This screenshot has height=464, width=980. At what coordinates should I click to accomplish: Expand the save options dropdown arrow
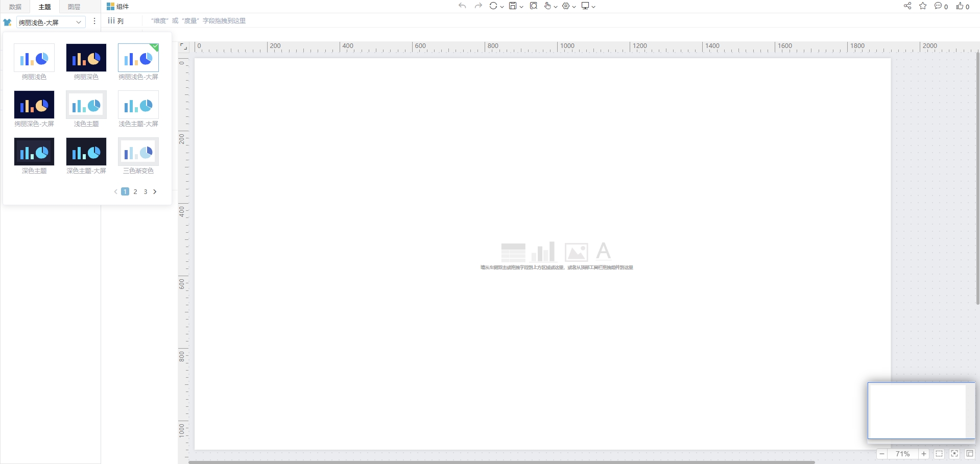coord(521,7)
